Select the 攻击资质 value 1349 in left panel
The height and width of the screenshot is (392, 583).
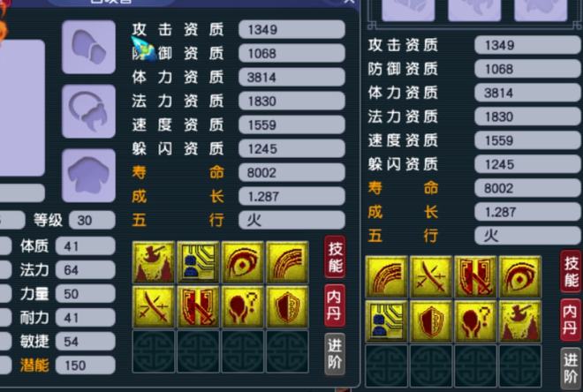pyautogui.click(x=291, y=29)
